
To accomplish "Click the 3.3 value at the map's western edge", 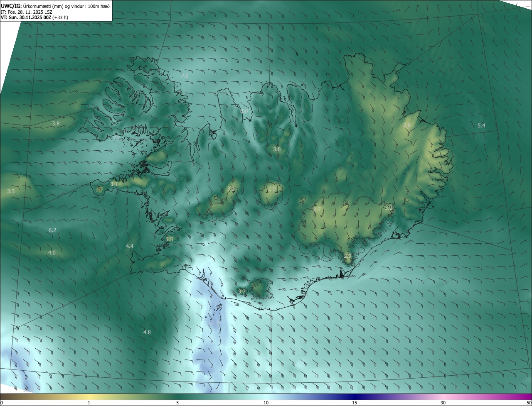I will pos(11,191).
